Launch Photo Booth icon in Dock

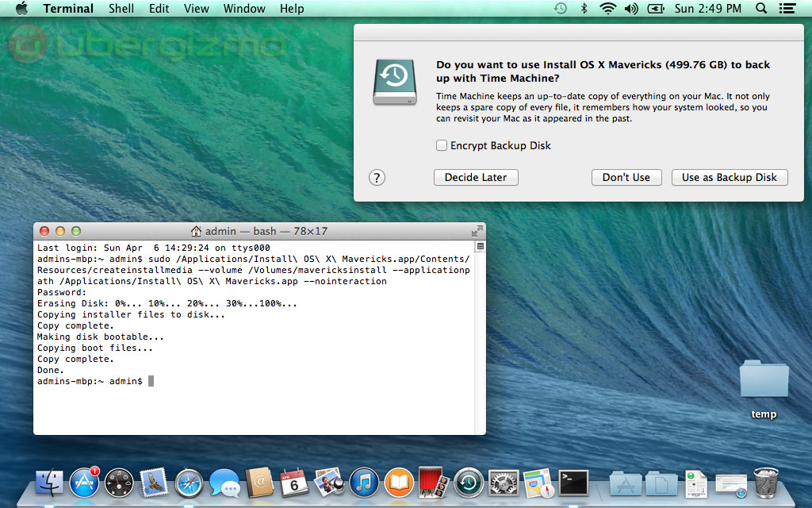coord(434,483)
